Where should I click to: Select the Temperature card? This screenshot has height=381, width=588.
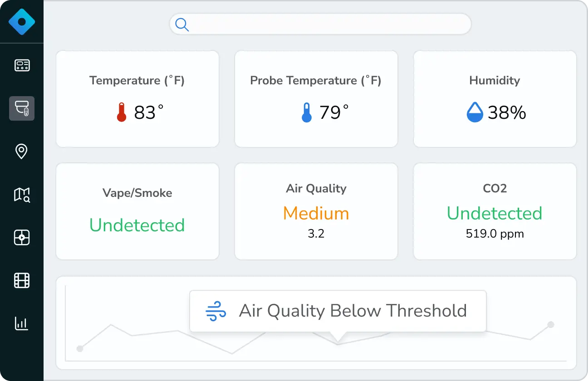coord(137,99)
